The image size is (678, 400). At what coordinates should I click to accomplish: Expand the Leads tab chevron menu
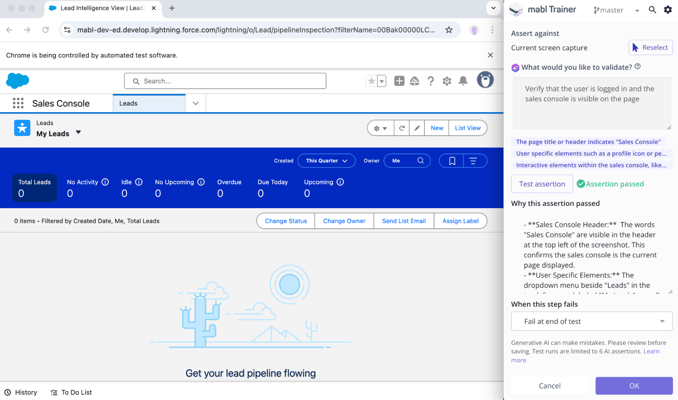(195, 103)
